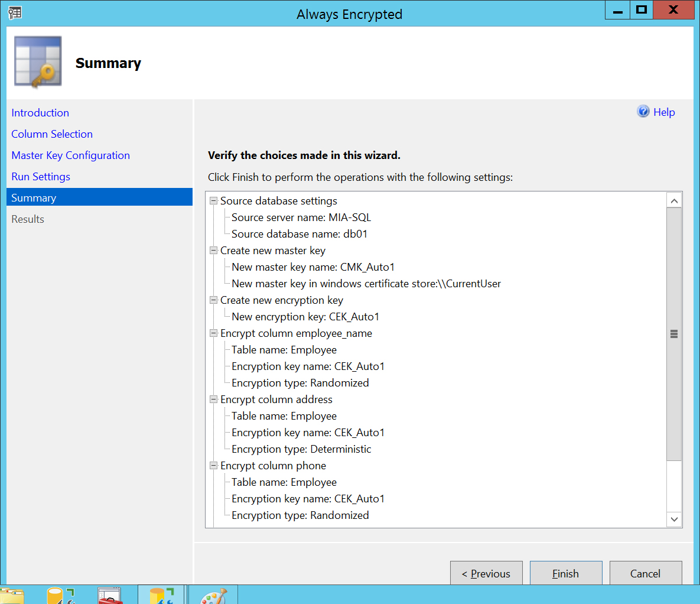Select Table name row under Encrypt column address
The height and width of the screenshot is (604, 700).
[284, 416]
